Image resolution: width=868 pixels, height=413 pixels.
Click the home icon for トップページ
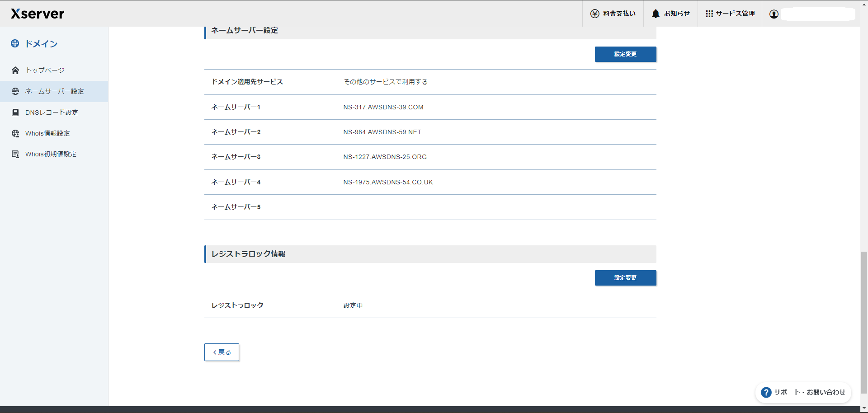[x=15, y=70]
